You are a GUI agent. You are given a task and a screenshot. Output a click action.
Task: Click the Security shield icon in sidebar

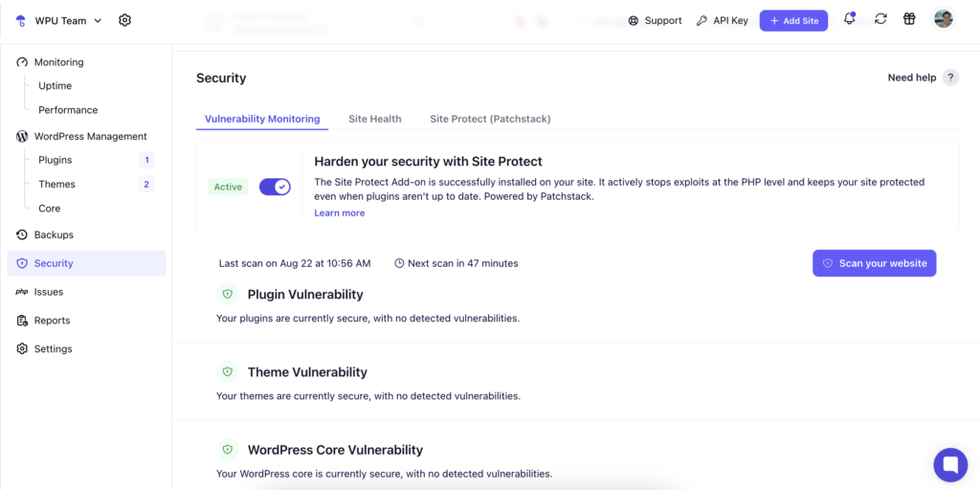coord(23,263)
